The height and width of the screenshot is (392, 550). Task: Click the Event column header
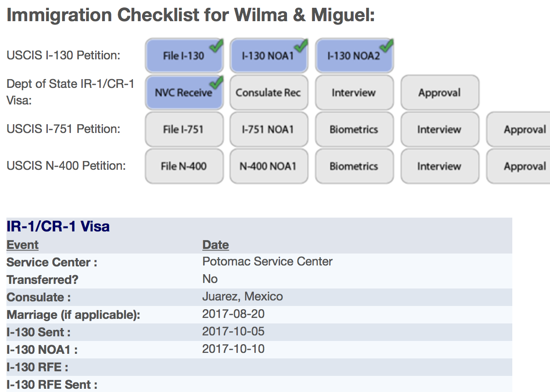click(x=23, y=245)
